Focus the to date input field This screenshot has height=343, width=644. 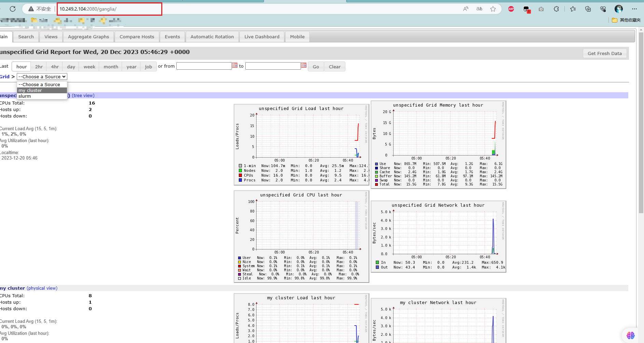tap(273, 66)
